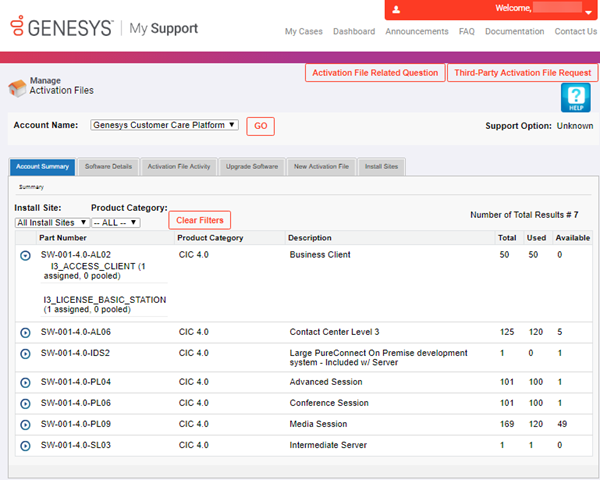The height and width of the screenshot is (480, 600).
Task: Open My Cases in top navigation
Action: [303, 31]
